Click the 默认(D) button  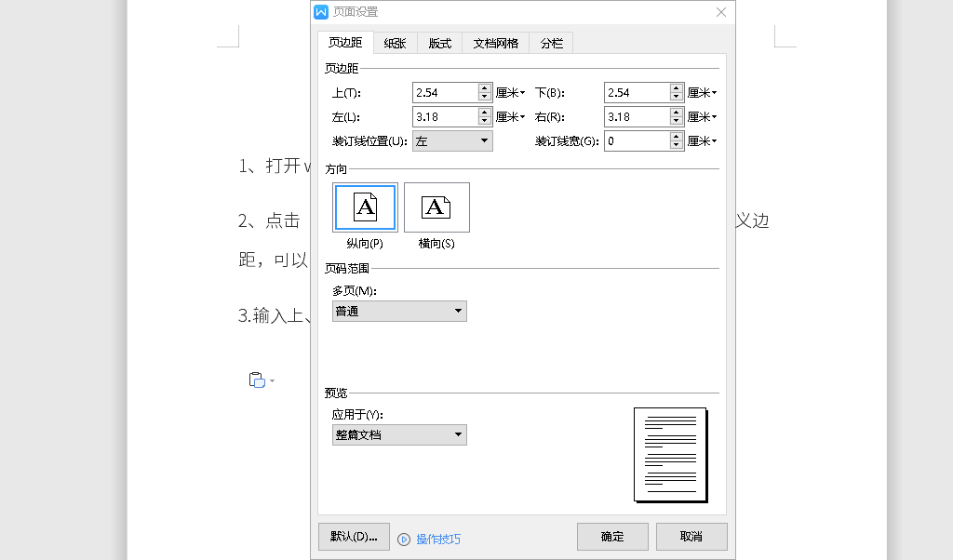[354, 537]
